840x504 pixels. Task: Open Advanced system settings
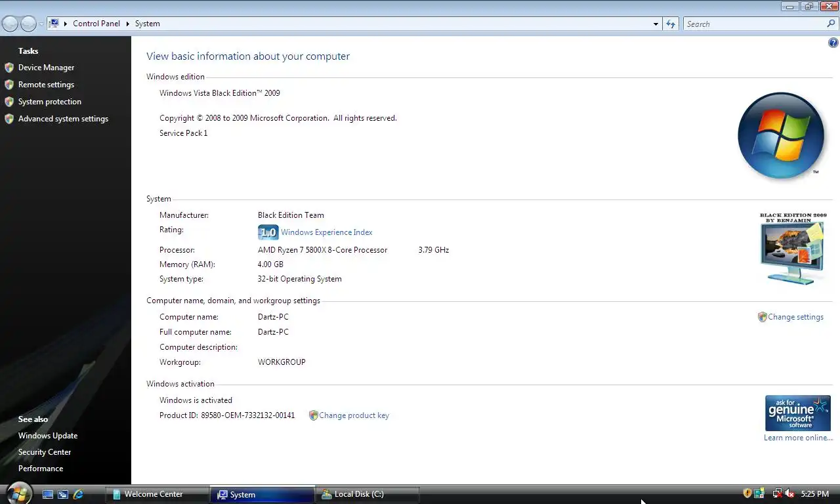coord(63,119)
